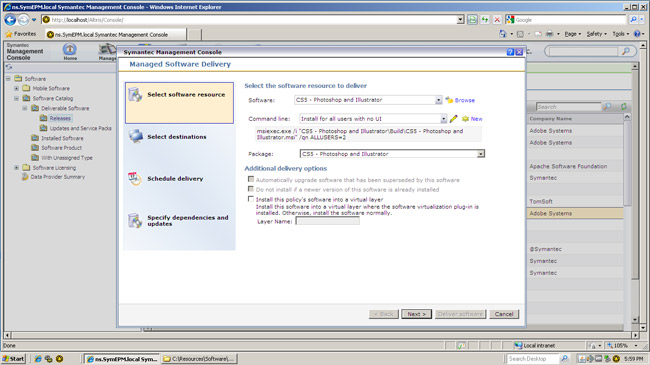Click the red Stop loading icon

pos(497,19)
